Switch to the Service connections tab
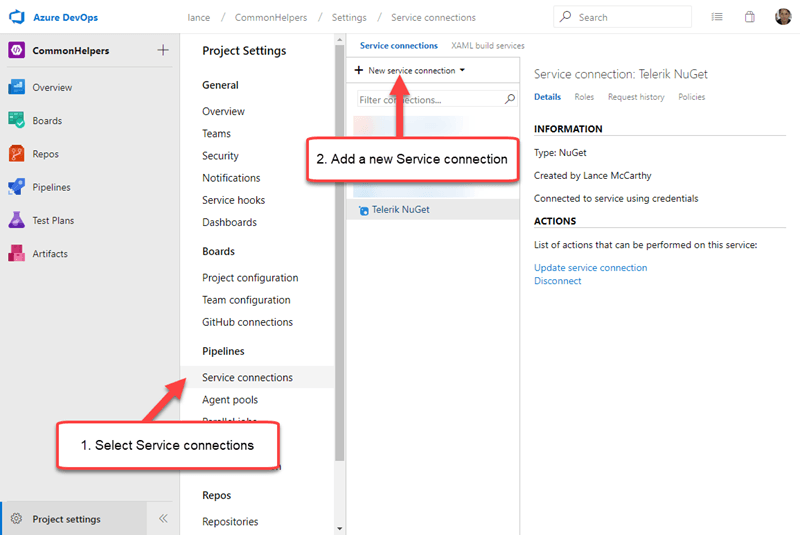Screen dimensions: 800x535 pyautogui.click(x=398, y=45)
